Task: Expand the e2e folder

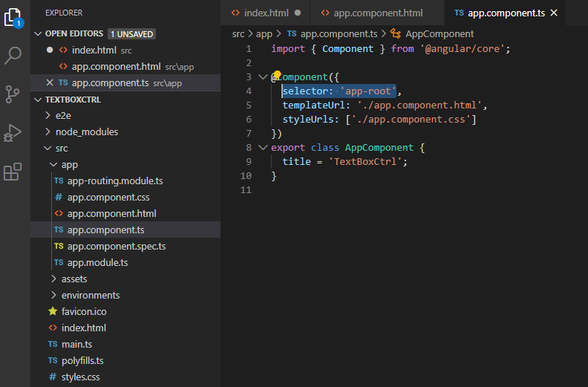Action: (48, 115)
